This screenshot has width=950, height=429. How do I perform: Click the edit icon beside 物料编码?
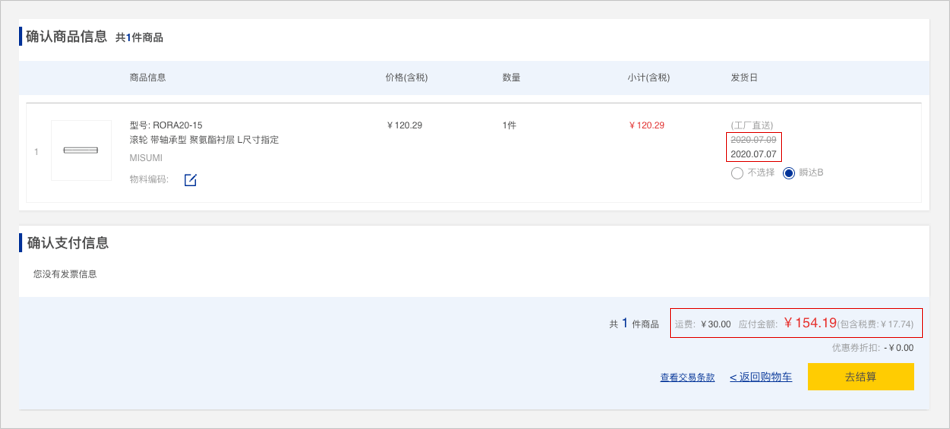click(190, 180)
